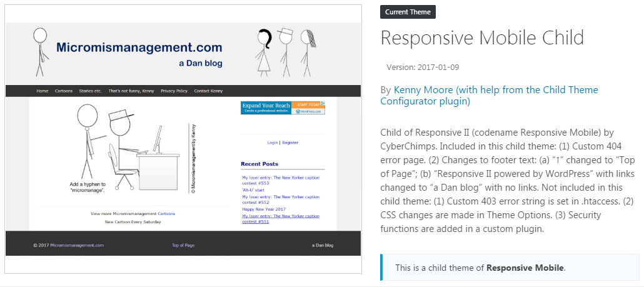Image resolution: width=644 pixels, height=287 pixels.
Task: Click the Login link in the preview
Action: [x=273, y=143]
